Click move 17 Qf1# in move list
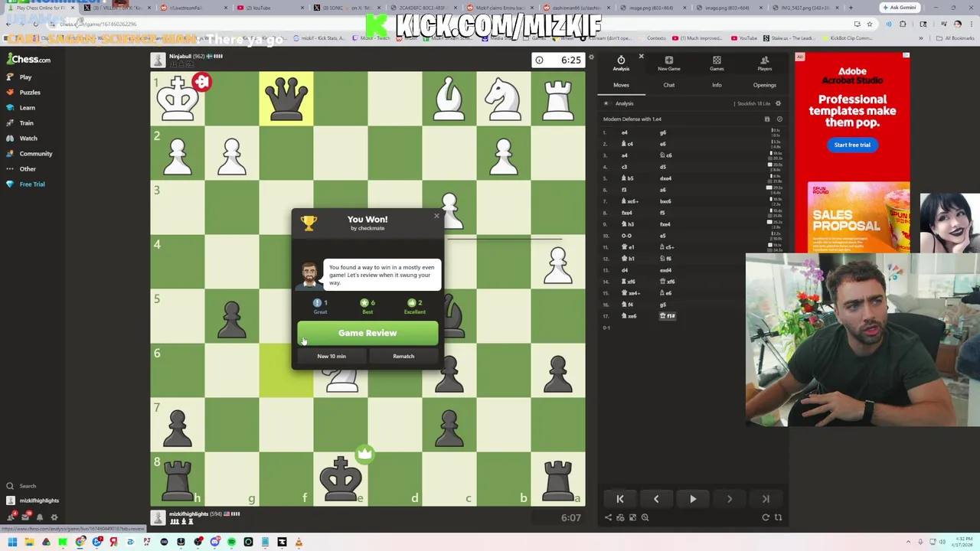980x551 pixels. tap(668, 316)
